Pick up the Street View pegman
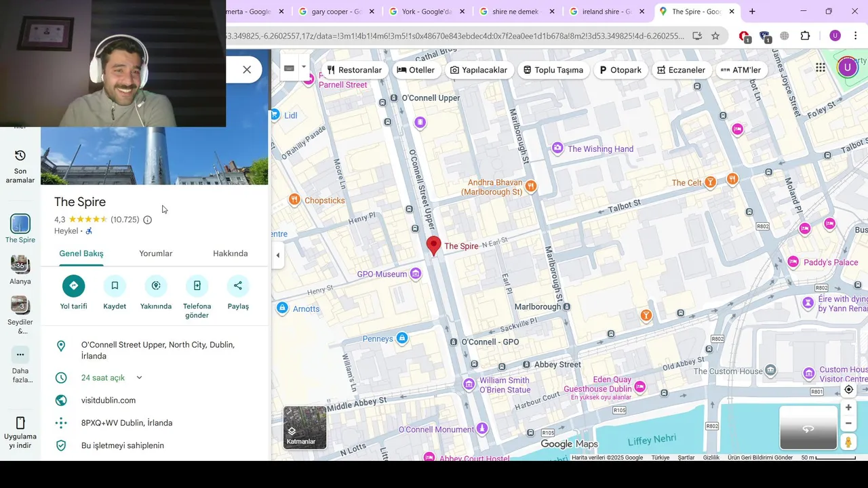Image resolution: width=868 pixels, height=488 pixels. click(848, 442)
